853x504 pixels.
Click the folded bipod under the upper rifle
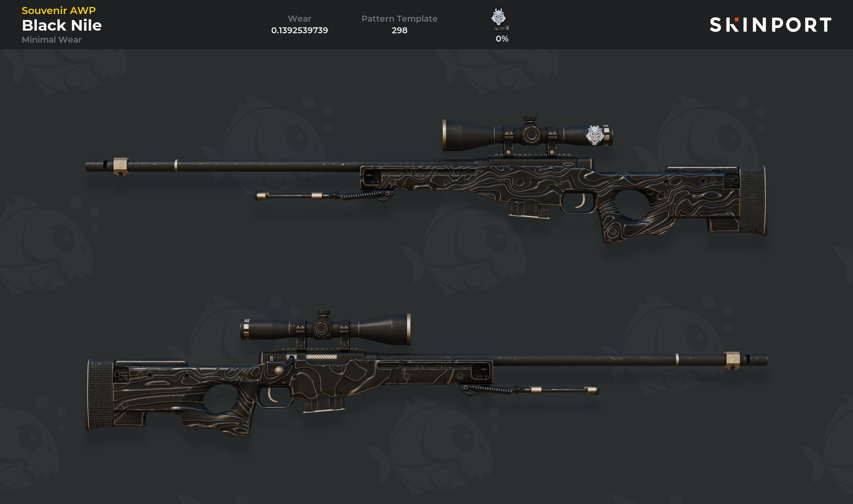[324, 196]
